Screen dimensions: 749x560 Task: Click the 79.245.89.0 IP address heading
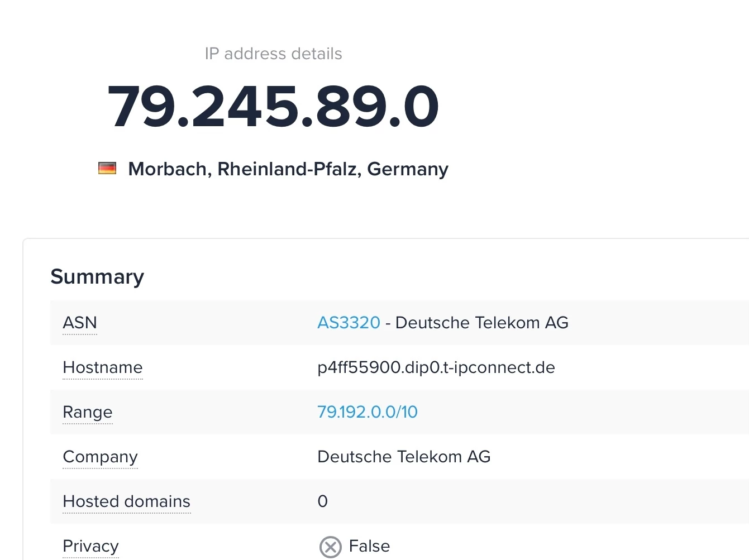273,106
